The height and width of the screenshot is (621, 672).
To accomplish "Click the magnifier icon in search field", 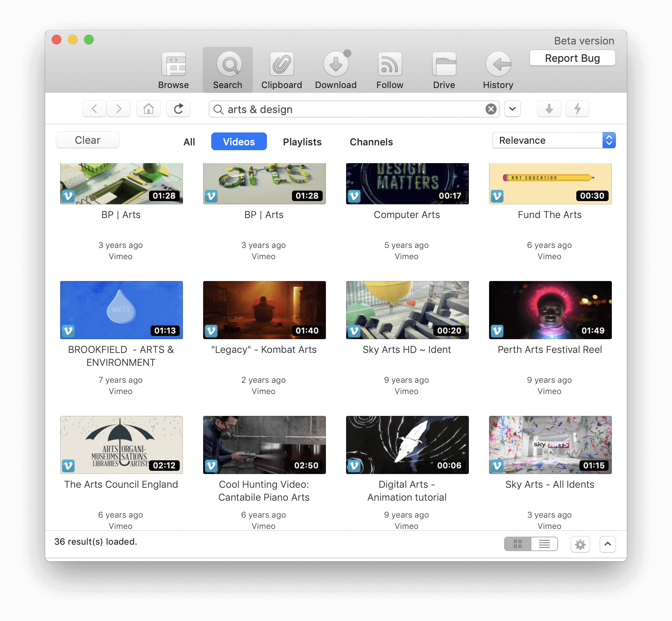I will [218, 109].
